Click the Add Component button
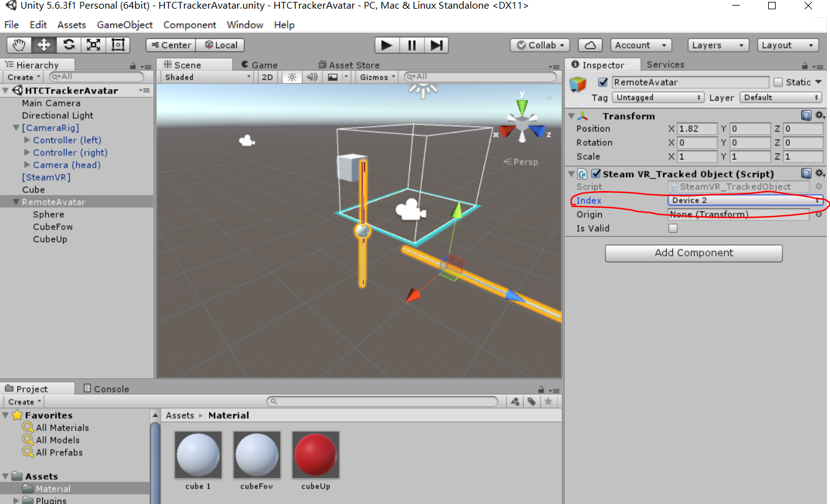The height and width of the screenshot is (504, 830). click(x=694, y=253)
